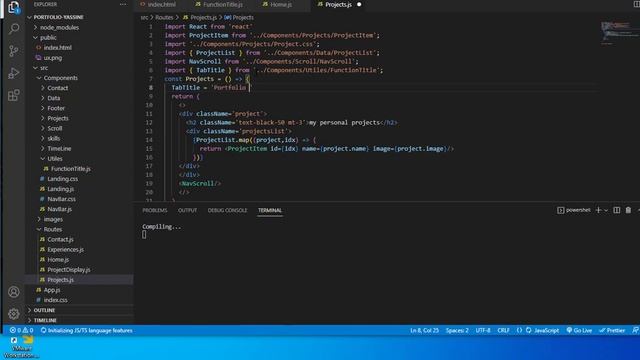Click UTF-8 encoding in status bar
The width and height of the screenshot is (640, 360).
pos(483,330)
